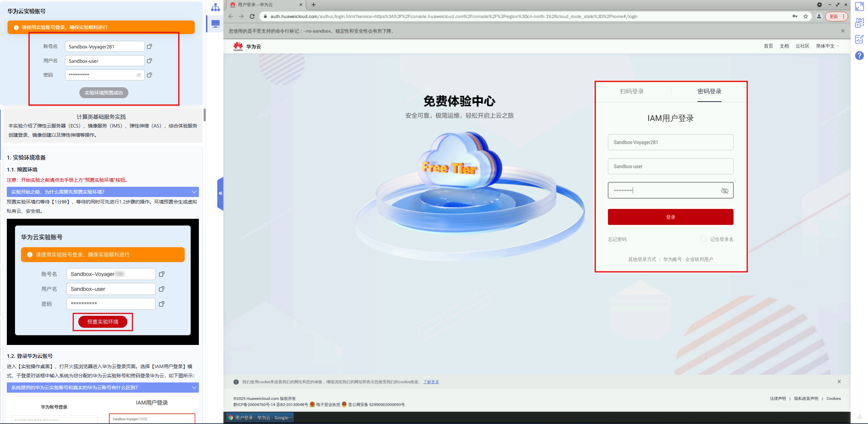This screenshot has height=424, width=868.
Task: Reload the Huawei Cloud login page
Action: click(x=252, y=16)
